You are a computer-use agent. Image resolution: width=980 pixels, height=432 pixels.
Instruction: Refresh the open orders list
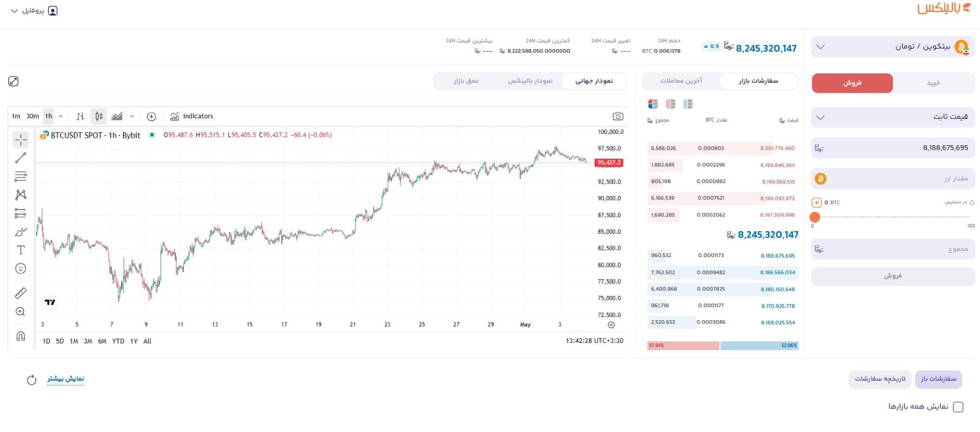pyautogui.click(x=31, y=380)
